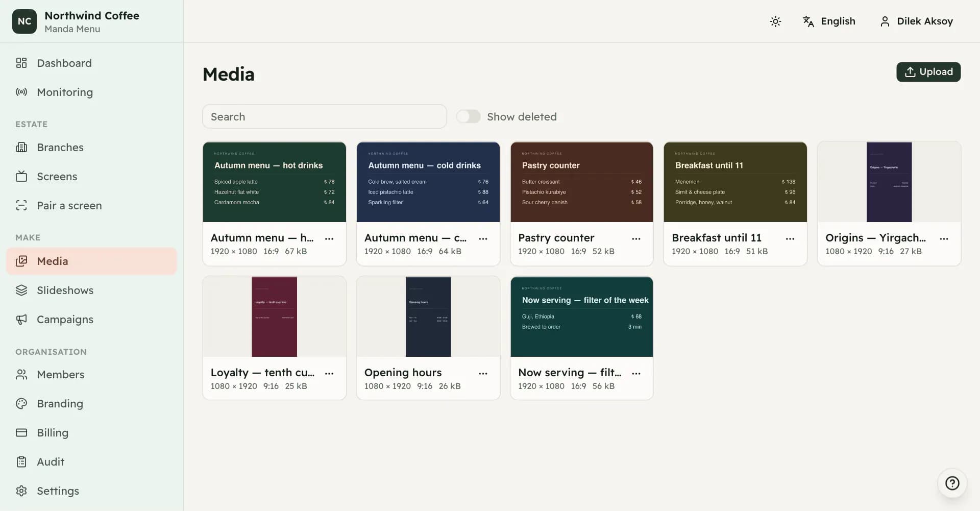Screen dimensions: 980x511
Task: Click the Pair a screen scan icon
Action: pos(21,205)
